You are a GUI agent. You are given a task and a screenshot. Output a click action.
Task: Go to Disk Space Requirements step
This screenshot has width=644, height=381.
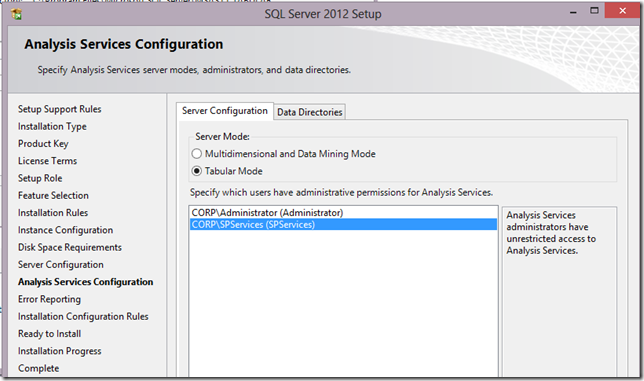tap(70, 247)
